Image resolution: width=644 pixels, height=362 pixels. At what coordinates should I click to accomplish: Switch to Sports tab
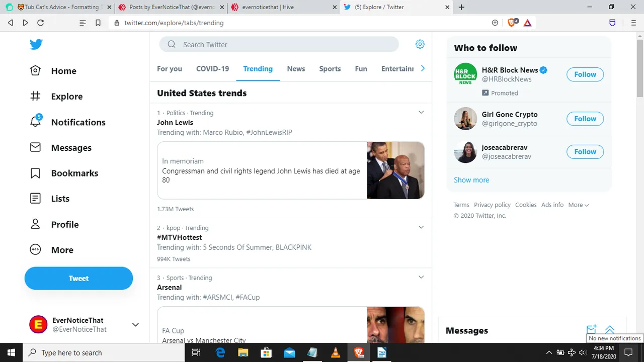click(x=330, y=69)
